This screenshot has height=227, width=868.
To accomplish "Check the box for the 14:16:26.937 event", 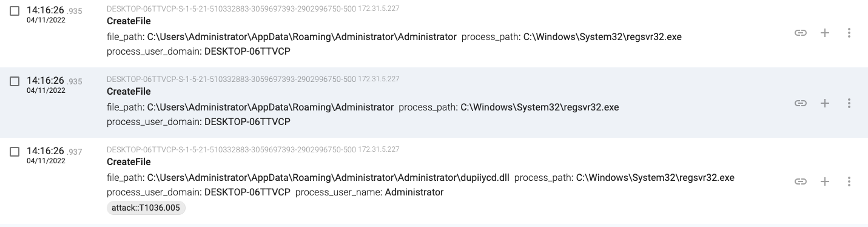I will 15,152.
